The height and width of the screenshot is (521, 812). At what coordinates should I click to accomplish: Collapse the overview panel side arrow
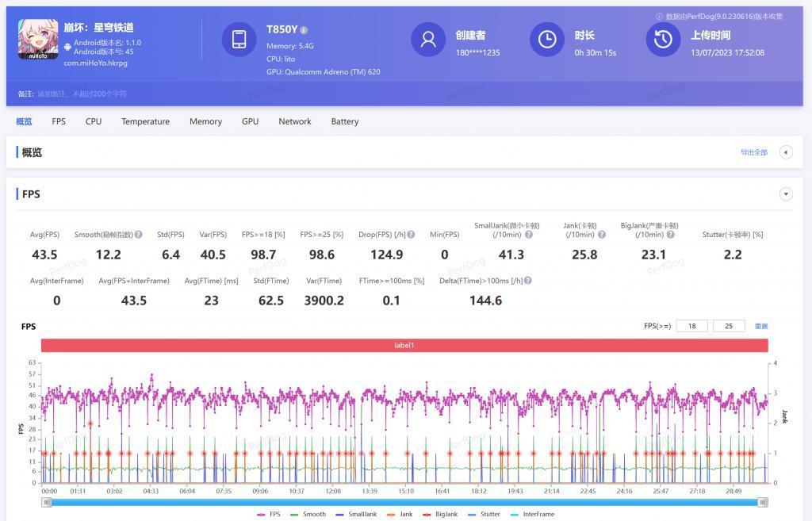tap(786, 152)
